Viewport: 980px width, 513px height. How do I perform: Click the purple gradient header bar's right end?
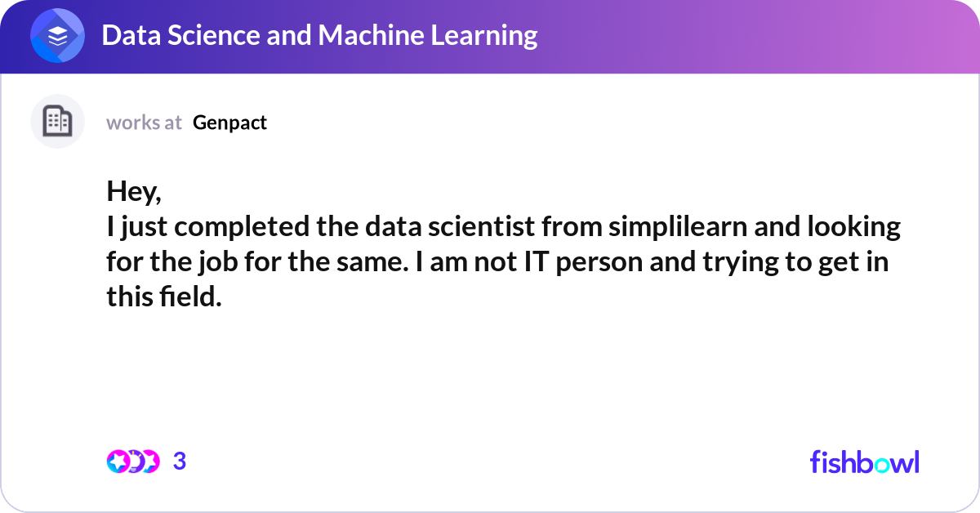[939, 37]
